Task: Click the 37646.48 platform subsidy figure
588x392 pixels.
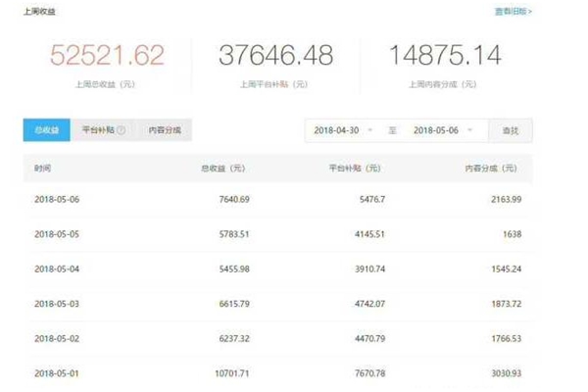Action: (x=276, y=55)
